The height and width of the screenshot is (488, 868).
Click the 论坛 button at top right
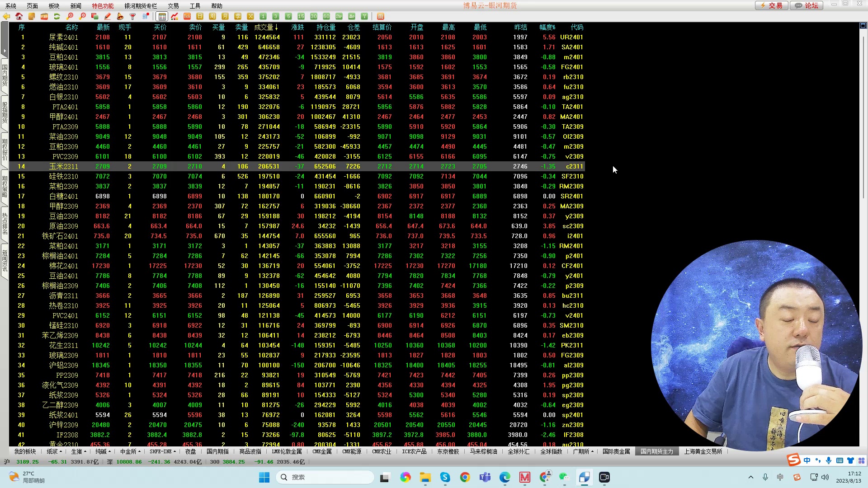[807, 5]
